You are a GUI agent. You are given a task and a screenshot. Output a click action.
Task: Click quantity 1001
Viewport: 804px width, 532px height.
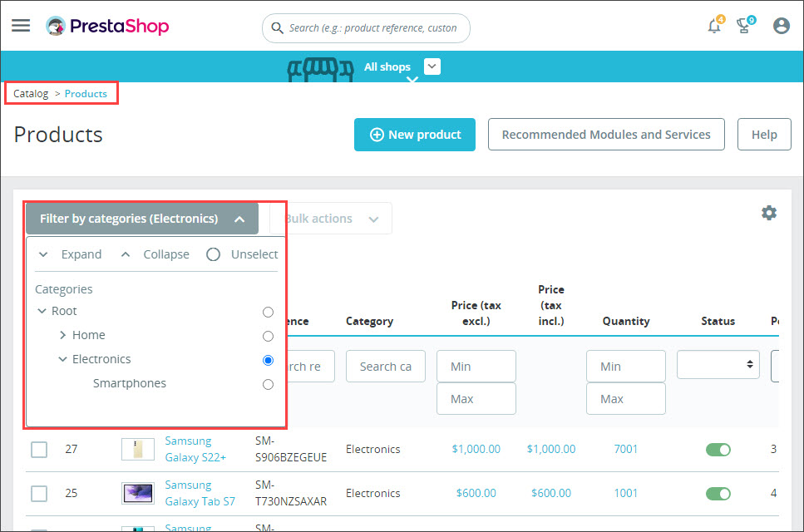click(626, 494)
